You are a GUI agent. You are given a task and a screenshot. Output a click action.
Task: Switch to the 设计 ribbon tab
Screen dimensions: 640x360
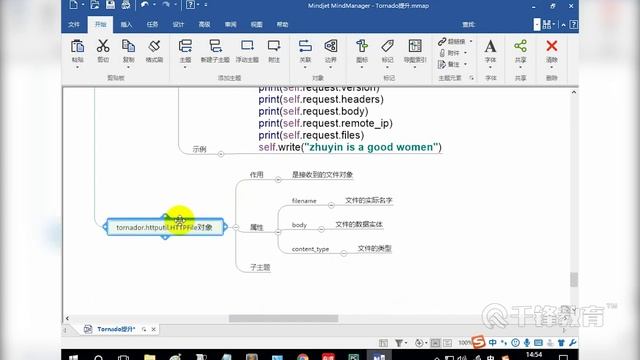coord(178,24)
